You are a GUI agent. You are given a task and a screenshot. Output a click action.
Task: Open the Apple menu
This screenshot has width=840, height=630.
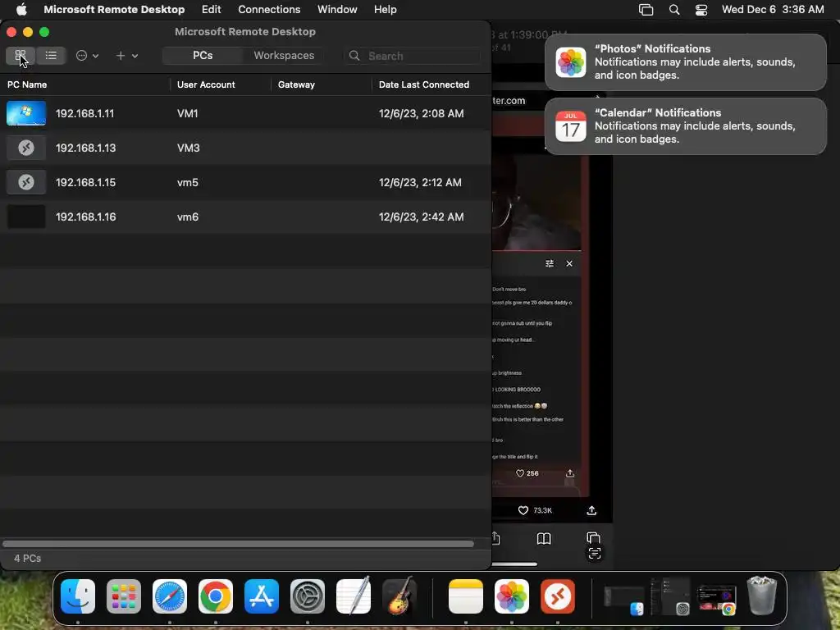pyautogui.click(x=21, y=10)
